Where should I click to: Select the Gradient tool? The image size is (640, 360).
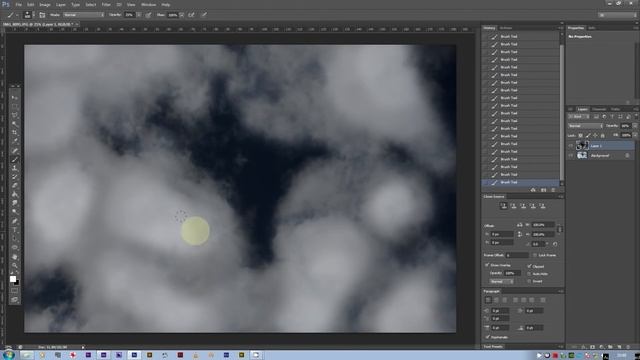pyautogui.click(x=14, y=194)
